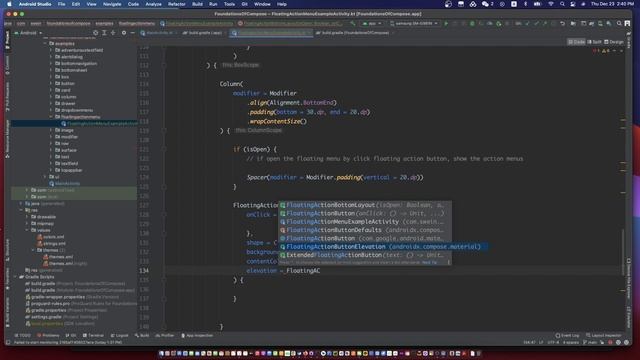Image resolution: width=640 pixels, height=360 pixels.
Task: Collapse the floatingactionmenu folder
Action: [x=51, y=117]
